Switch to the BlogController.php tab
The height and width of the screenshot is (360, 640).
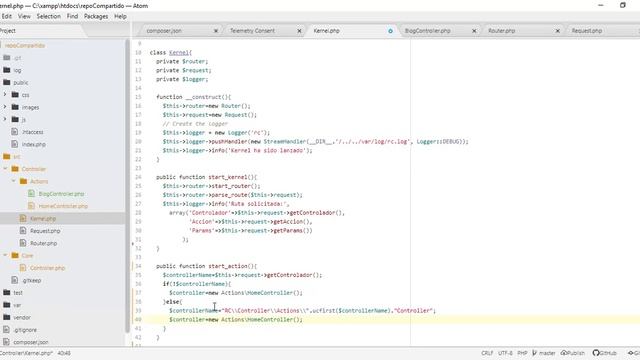[x=428, y=31]
